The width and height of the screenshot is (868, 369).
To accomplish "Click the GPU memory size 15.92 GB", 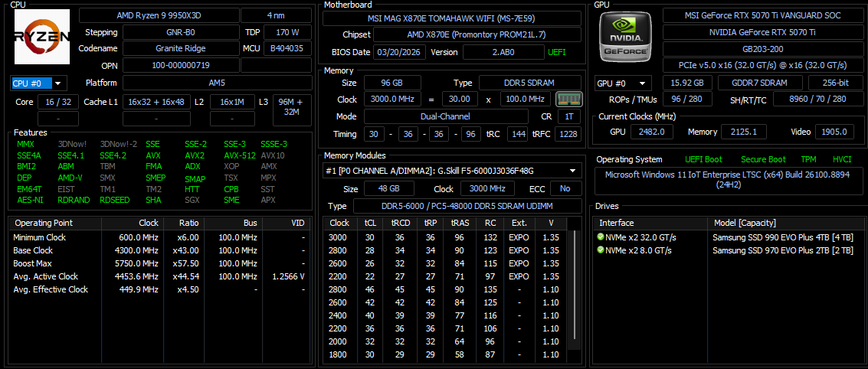I will pyautogui.click(x=687, y=83).
